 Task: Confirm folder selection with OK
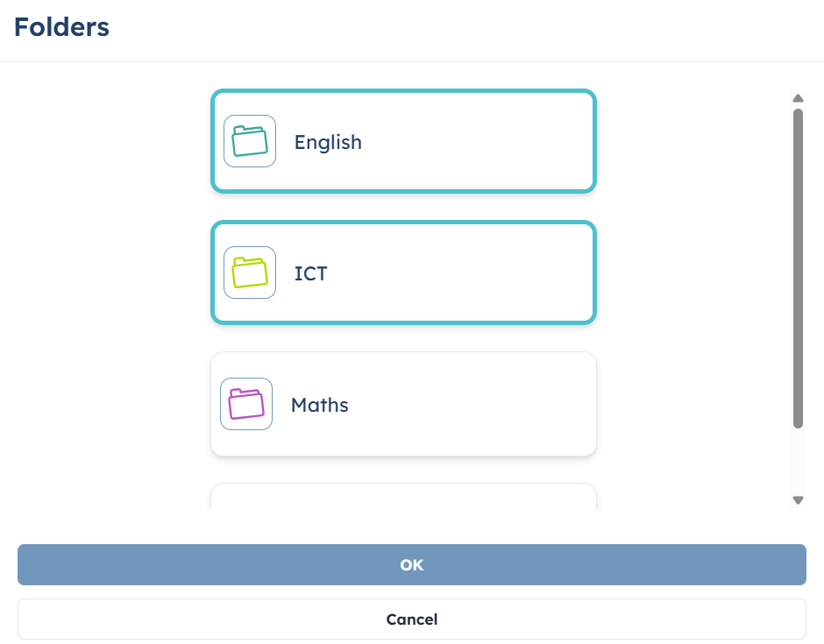(412, 564)
